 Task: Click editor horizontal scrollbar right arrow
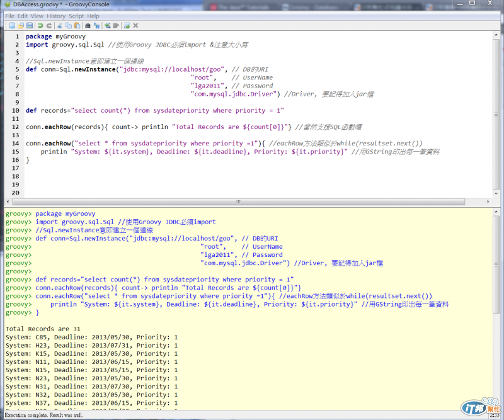coord(488,201)
